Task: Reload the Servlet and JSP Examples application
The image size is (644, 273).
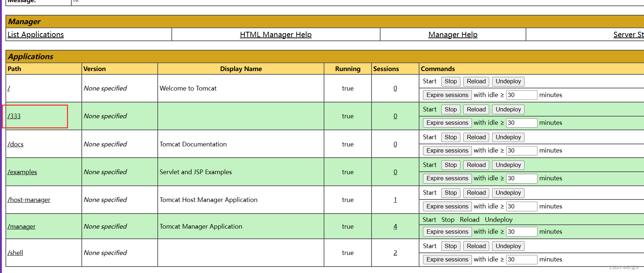Action: [476, 165]
